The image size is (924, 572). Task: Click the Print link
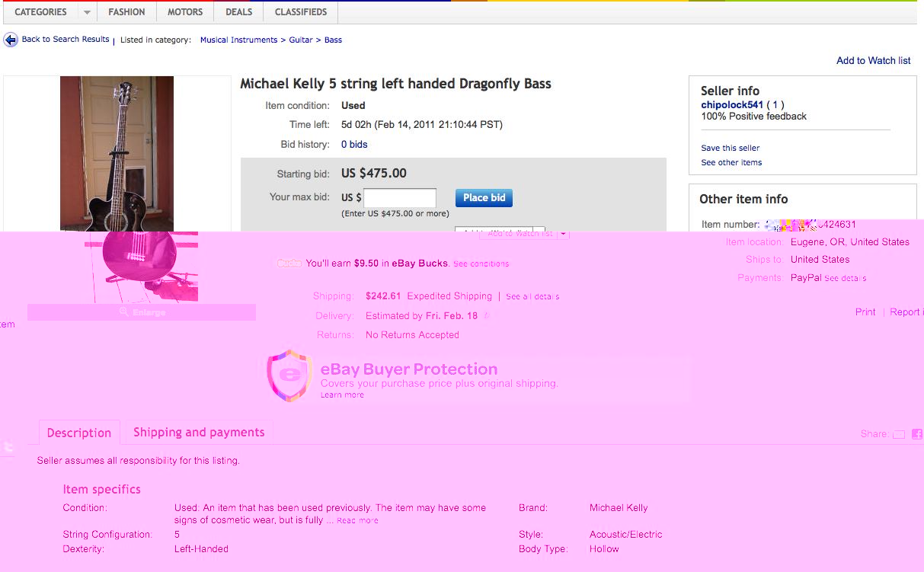point(865,312)
